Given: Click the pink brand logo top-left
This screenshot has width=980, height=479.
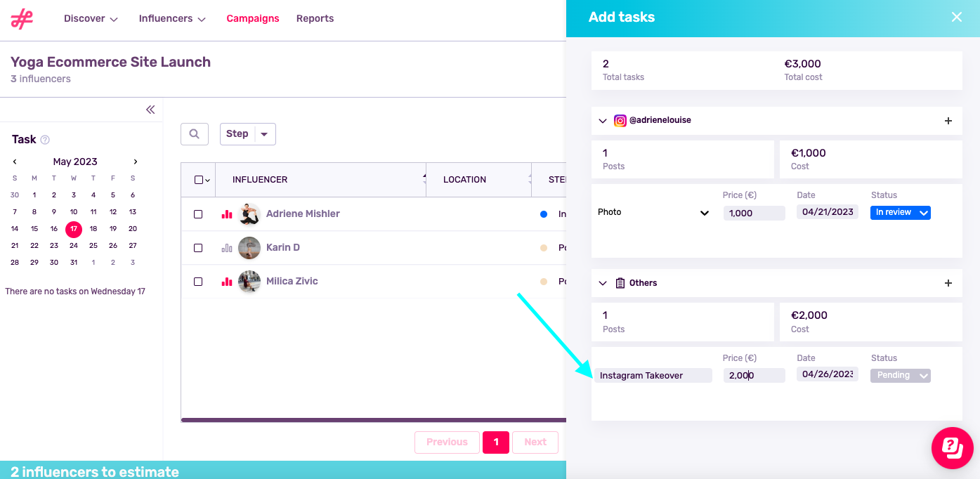Looking at the screenshot, I should point(22,20).
